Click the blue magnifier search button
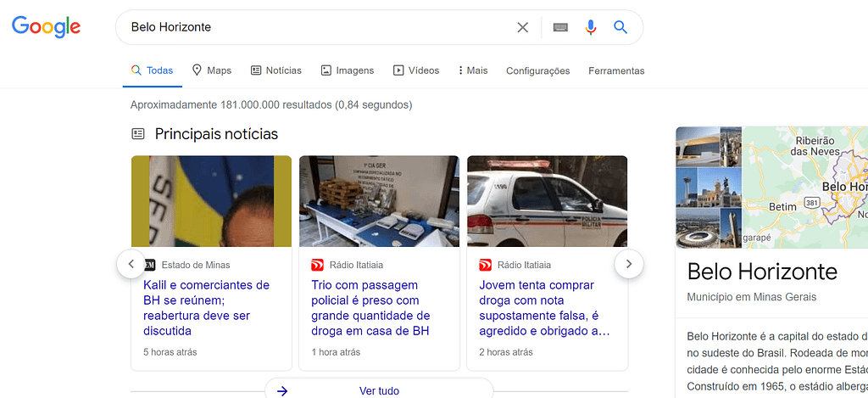Image resolution: width=868 pixels, height=398 pixels. click(620, 27)
